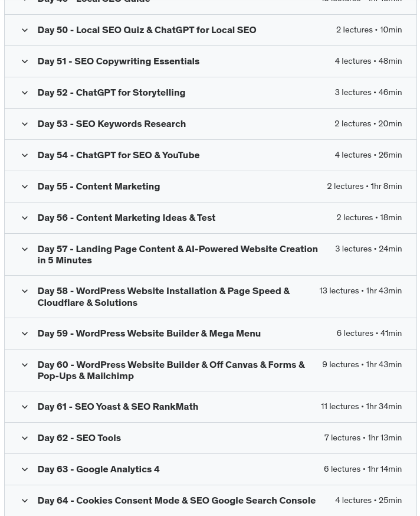Expand chevron for Day 59 Mega Menu
420x516 pixels.
(25, 334)
